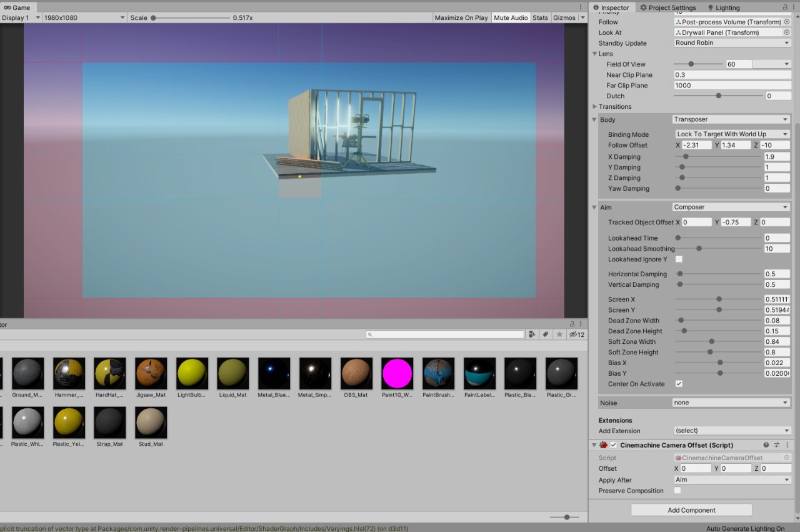This screenshot has height=532, width=800.
Task: Open the Follow object picker for Post-process Volume
Action: tap(787, 22)
